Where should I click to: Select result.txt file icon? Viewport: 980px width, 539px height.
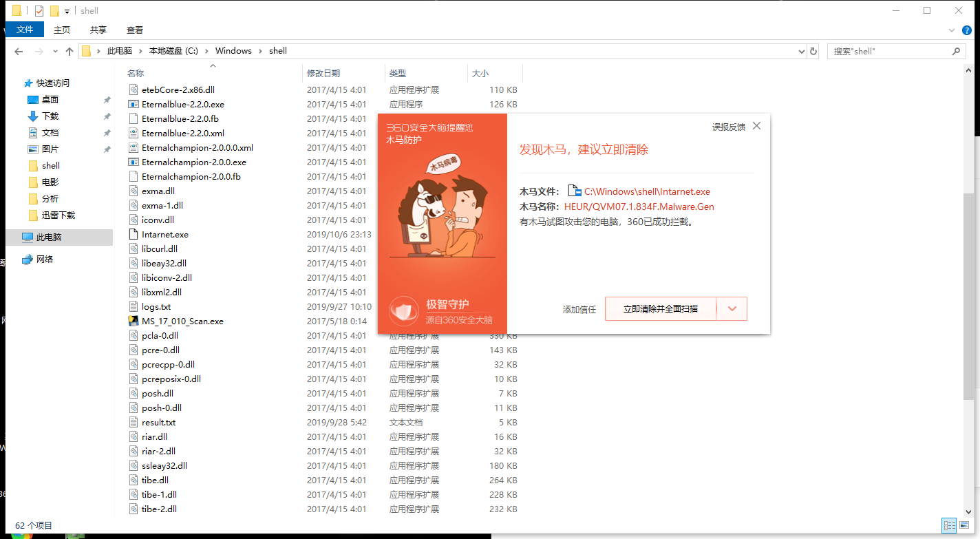134,422
